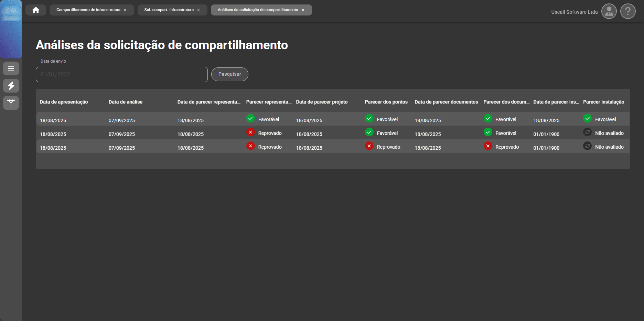Click Useall Software Ltda company name

click(x=574, y=12)
